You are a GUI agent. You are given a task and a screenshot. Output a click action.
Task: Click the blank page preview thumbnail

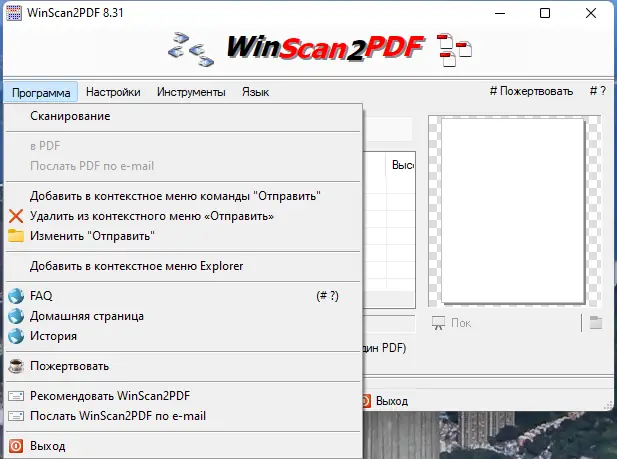point(513,211)
